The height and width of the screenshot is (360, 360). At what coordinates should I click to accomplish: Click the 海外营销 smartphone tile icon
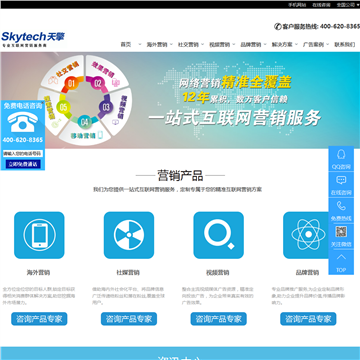pos(39,235)
